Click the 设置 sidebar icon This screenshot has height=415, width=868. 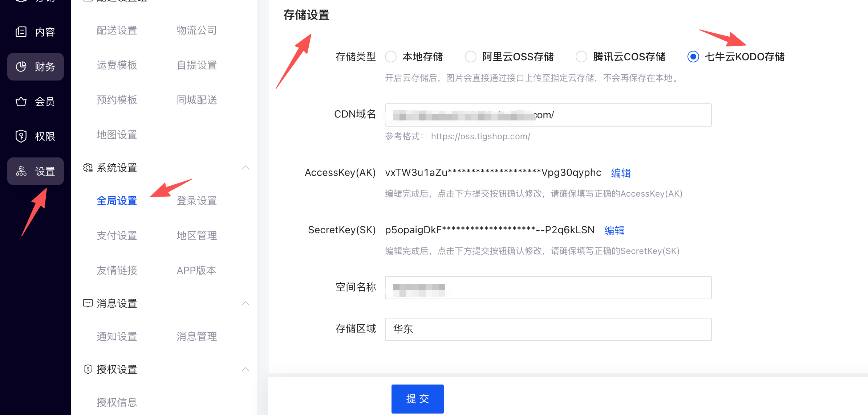[21, 171]
